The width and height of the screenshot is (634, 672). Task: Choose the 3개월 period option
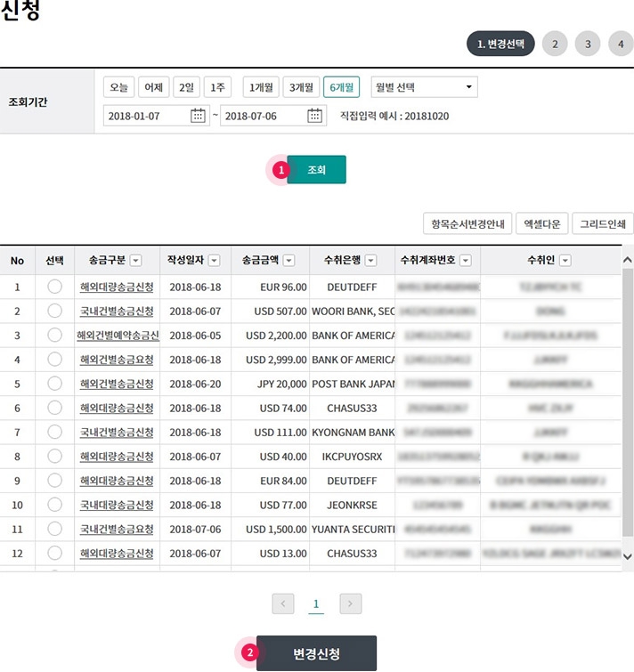pyautogui.click(x=301, y=87)
